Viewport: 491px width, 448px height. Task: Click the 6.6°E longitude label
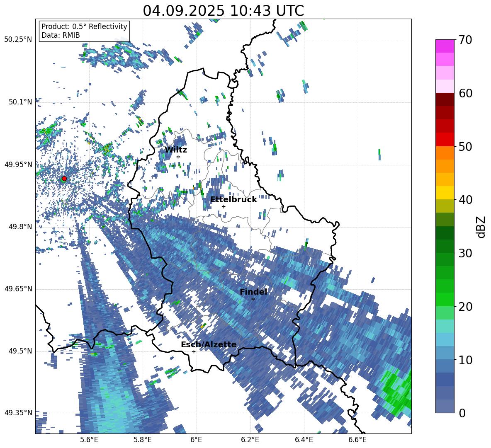357,440
